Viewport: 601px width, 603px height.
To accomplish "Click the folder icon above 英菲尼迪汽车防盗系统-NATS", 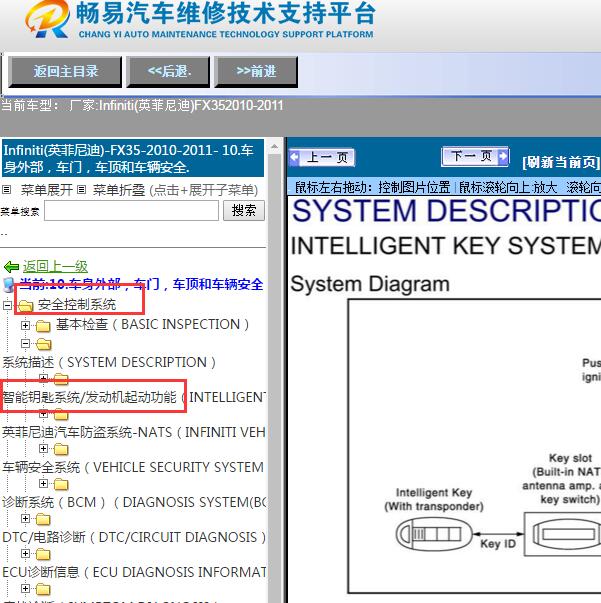I will click(x=61, y=414).
